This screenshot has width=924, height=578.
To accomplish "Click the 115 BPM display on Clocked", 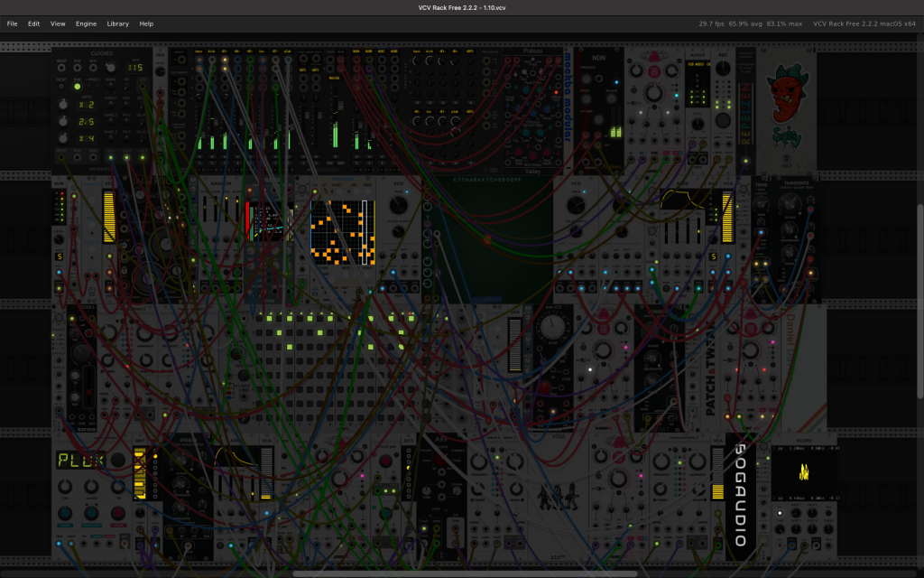I will click(x=135, y=68).
